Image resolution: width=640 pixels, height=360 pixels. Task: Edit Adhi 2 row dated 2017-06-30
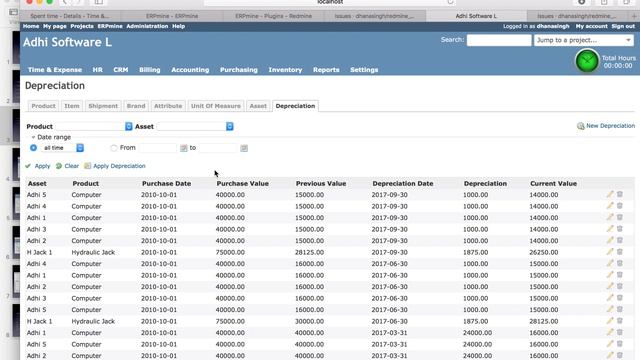(x=610, y=286)
